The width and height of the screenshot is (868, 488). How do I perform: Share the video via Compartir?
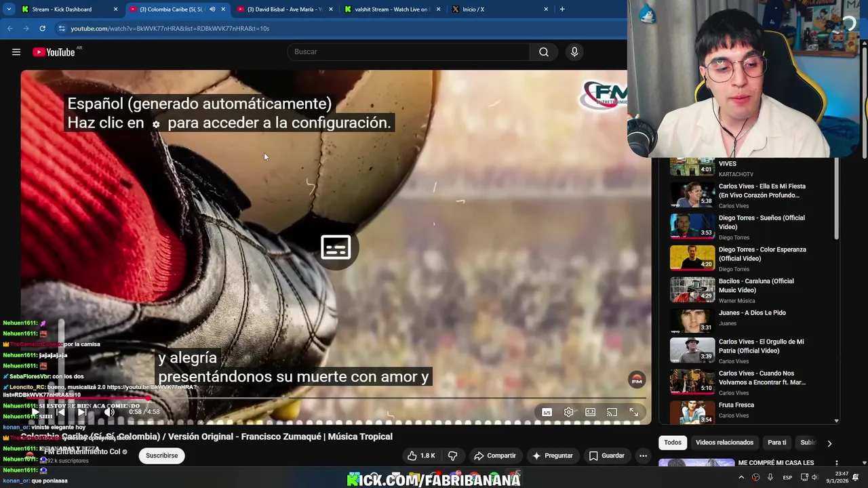click(495, 455)
